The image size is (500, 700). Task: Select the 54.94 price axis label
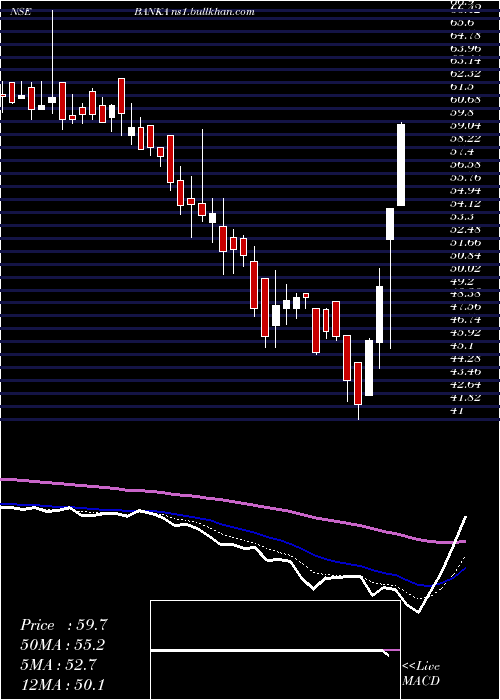point(467,190)
